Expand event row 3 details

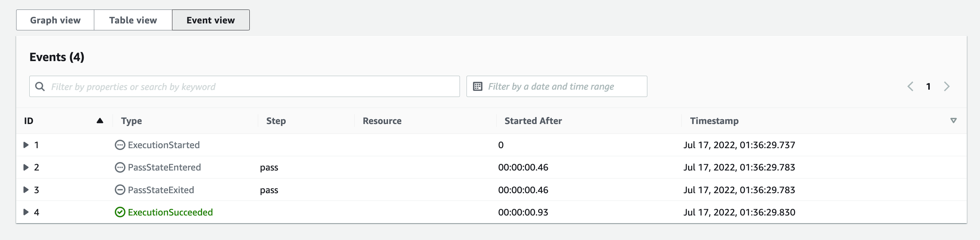26,190
